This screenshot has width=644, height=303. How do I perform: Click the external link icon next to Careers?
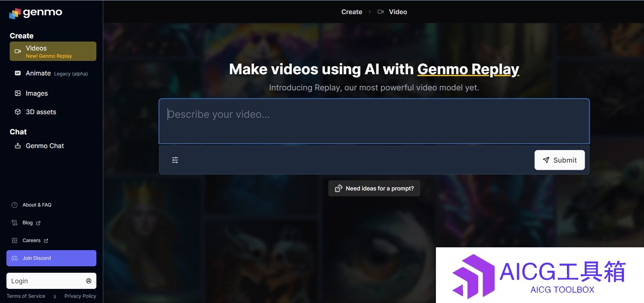(x=46, y=241)
